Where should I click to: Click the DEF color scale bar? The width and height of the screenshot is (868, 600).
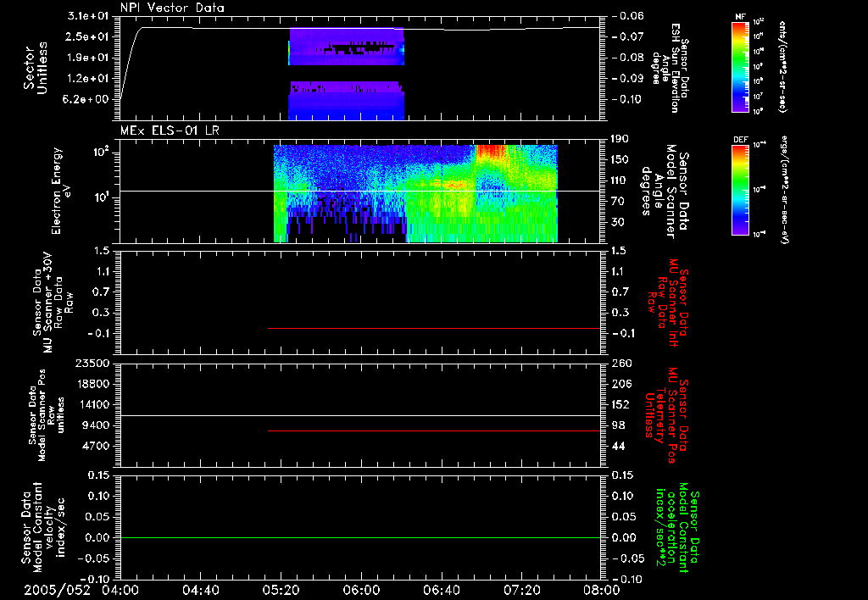click(x=740, y=191)
